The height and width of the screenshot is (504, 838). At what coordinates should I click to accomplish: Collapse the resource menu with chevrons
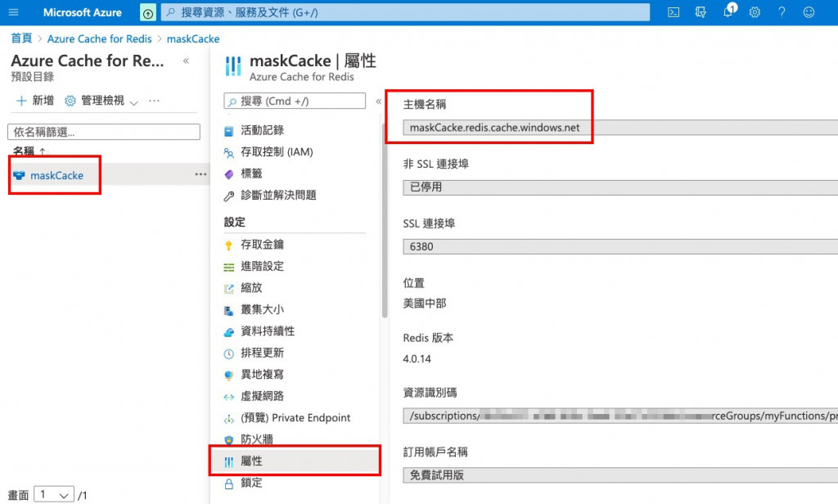coord(378,101)
